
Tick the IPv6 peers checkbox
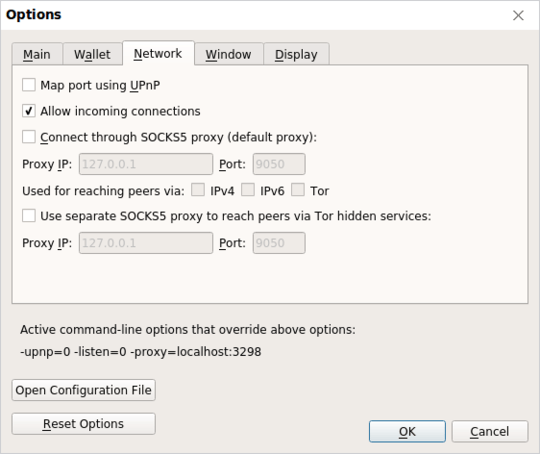pos(248,190)
